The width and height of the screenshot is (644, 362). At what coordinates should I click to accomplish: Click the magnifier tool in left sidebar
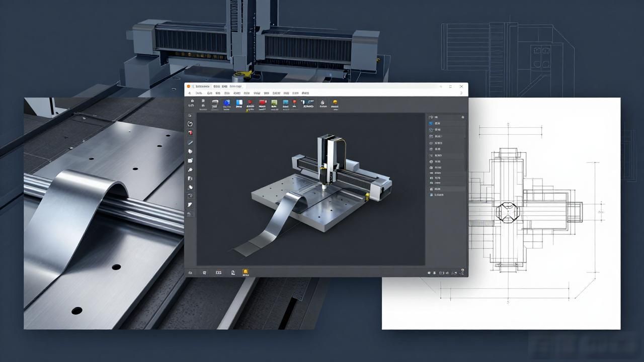(190, 169)
